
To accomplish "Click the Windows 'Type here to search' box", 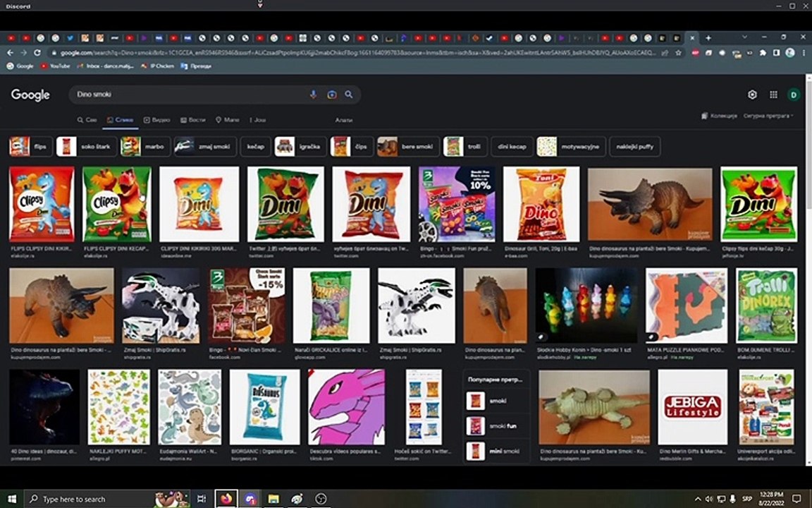I will (x=108, y=499).
